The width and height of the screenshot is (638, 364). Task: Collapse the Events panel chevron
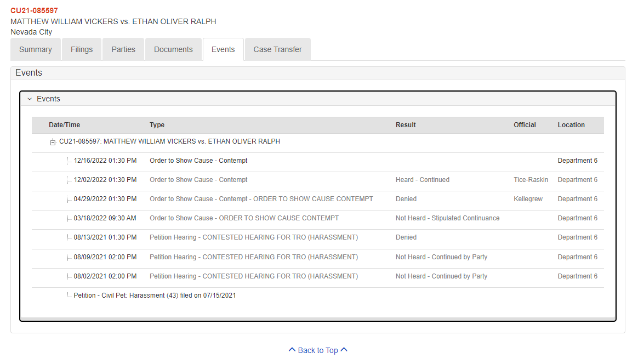[x=29, y=99]
